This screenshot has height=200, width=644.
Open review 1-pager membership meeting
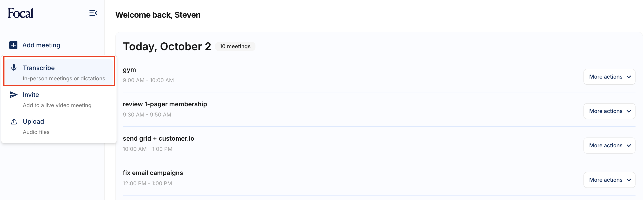165,104
